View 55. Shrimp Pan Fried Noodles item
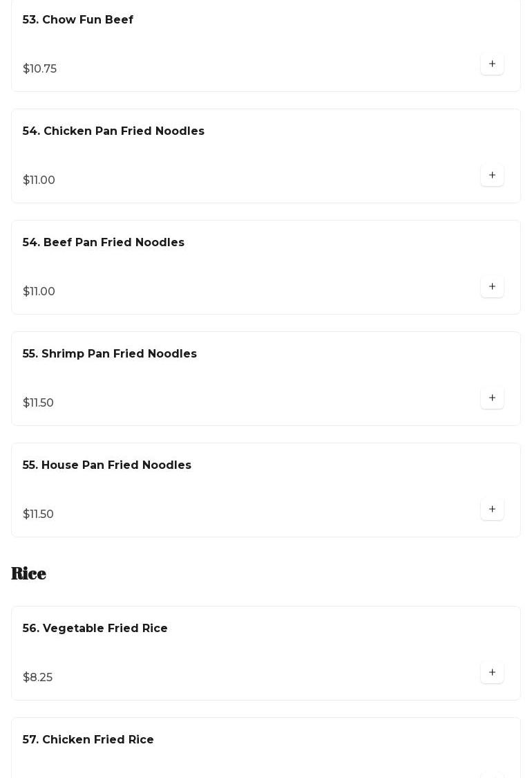The width and height of the screenshot is (532, 778). click(x=110, y=354)
